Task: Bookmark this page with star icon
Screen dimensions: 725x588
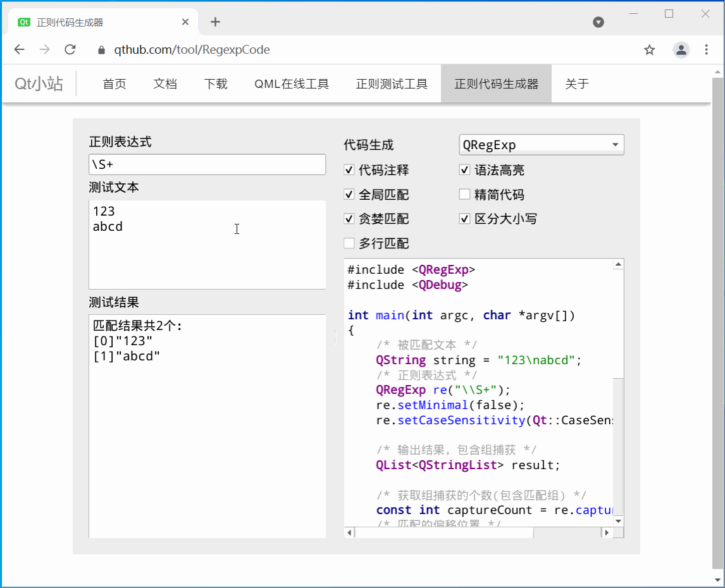Action: (649, 50)
